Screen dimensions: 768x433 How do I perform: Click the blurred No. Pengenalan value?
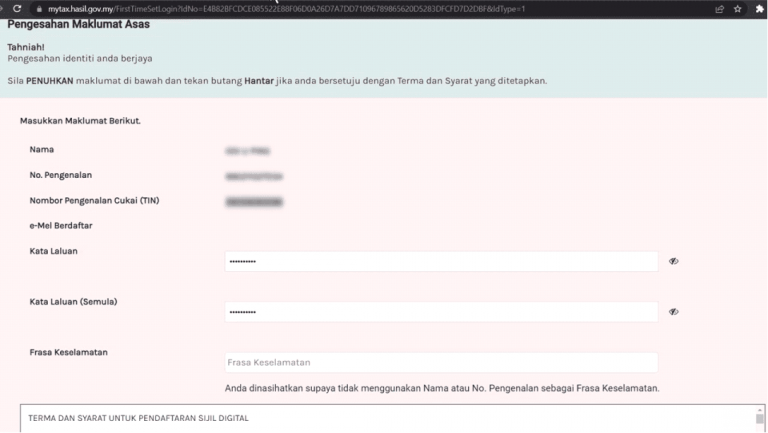[254, 175]
